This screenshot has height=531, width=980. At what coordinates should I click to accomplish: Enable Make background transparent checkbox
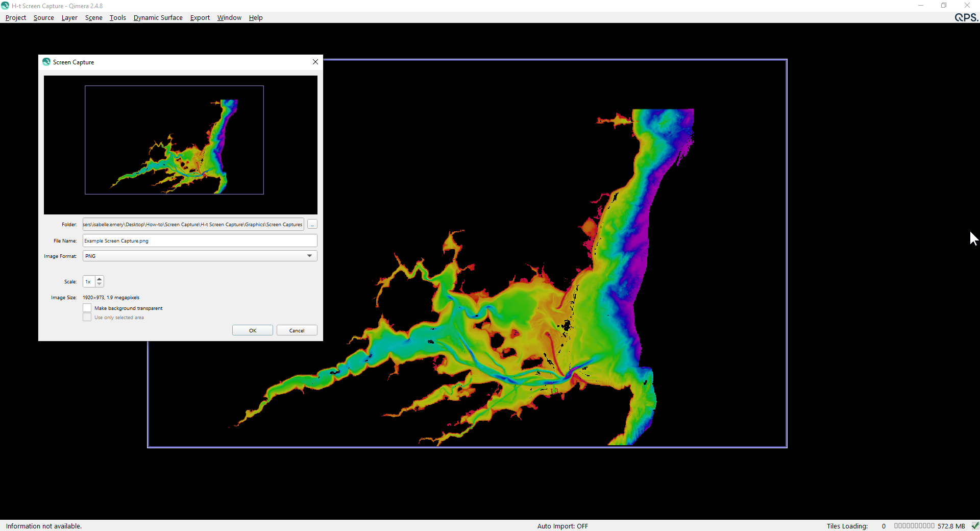tap(87, 308)
